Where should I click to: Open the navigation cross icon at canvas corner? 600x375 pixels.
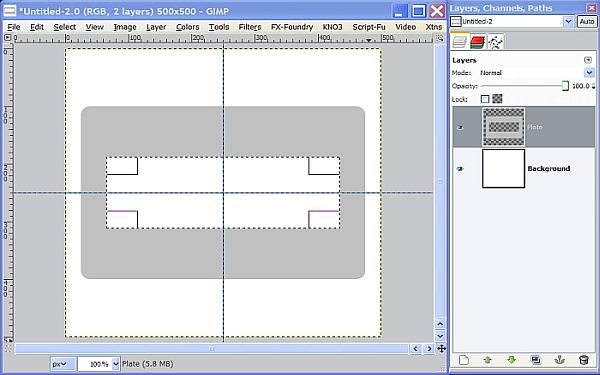tap(441, 349)
